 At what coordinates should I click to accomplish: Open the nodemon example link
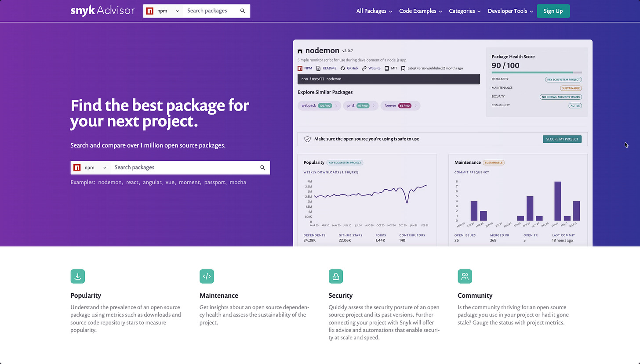pyautogui.click(x=110, y=182)
